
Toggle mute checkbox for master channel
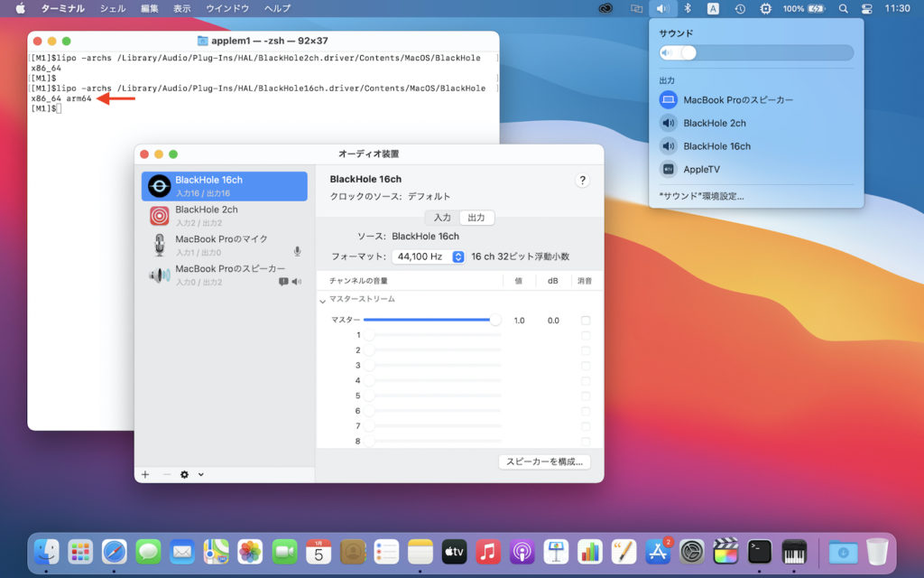point(586,321)
